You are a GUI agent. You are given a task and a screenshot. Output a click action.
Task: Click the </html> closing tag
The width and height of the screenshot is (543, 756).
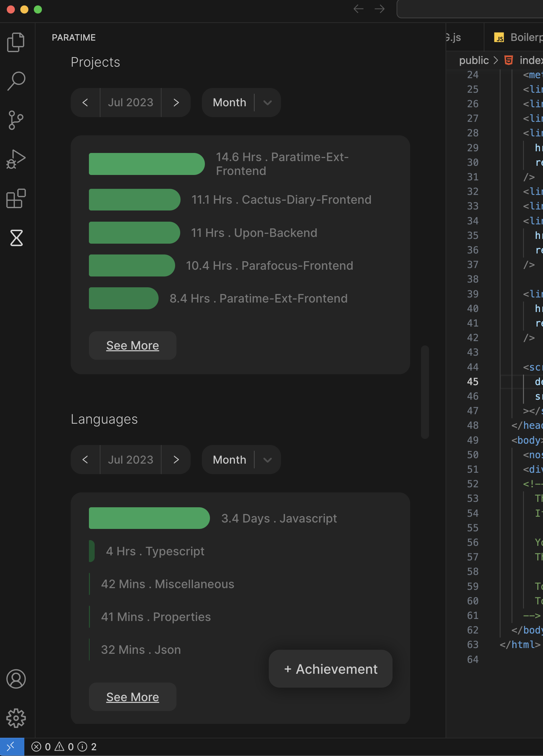pyautogui.click(x=520, y=645)
